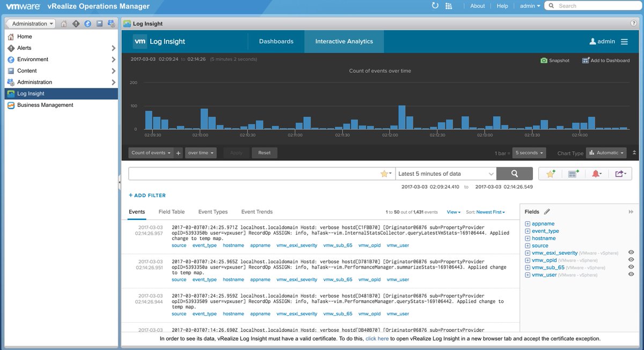The width and height of the screenshot is (644, 350).
Task: Open the apps grid icon in top bar
Action: coord(449,6)
